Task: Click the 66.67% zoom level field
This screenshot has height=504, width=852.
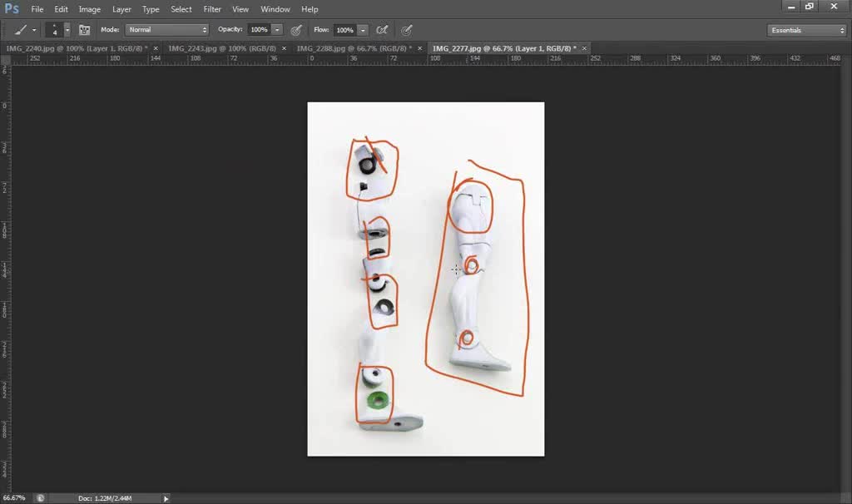Action: 14,498
